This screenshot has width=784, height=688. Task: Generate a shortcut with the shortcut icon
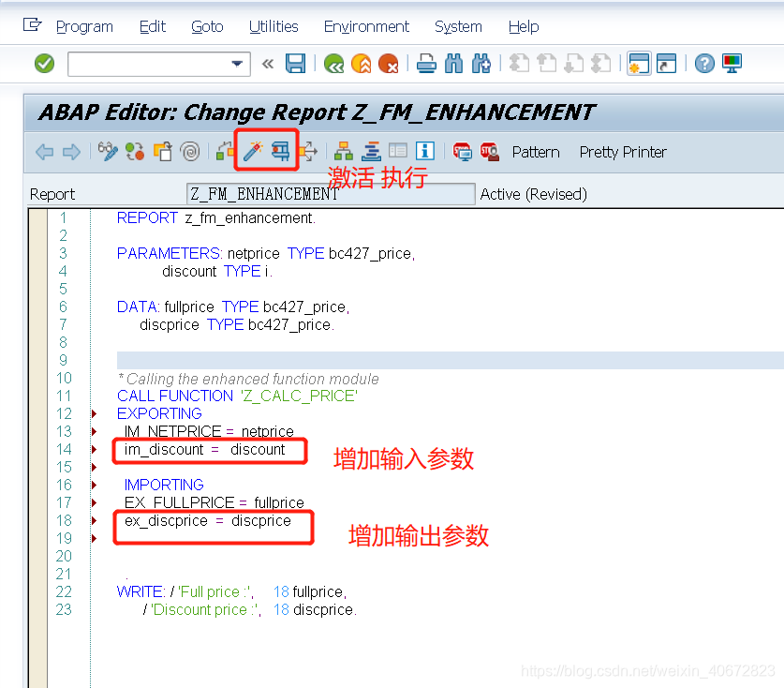tap(666, 64)
